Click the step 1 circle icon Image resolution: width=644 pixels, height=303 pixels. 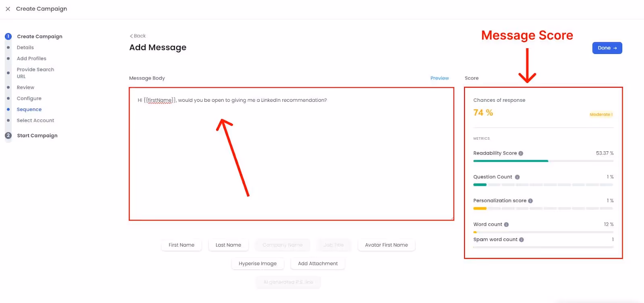click(8, 36)
